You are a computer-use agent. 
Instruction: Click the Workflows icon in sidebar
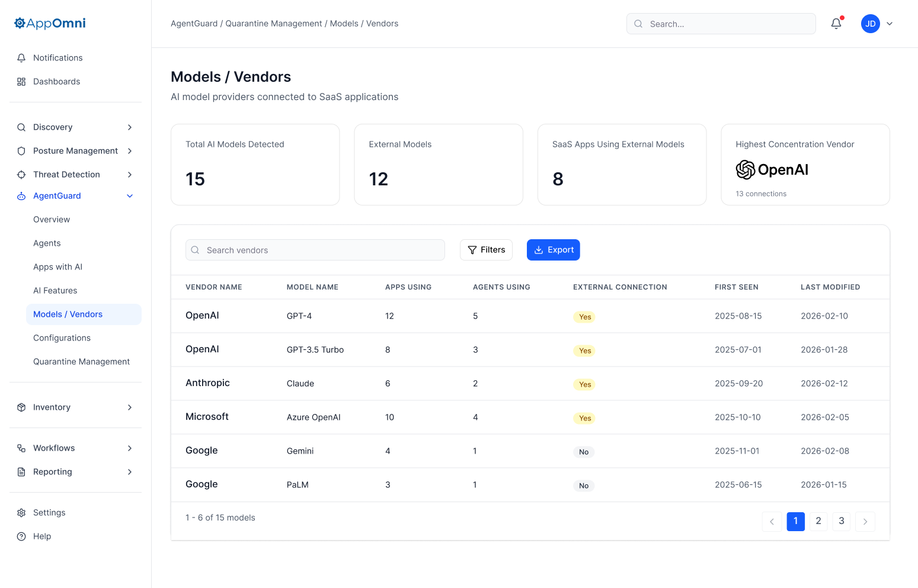(x=21, y=448)
